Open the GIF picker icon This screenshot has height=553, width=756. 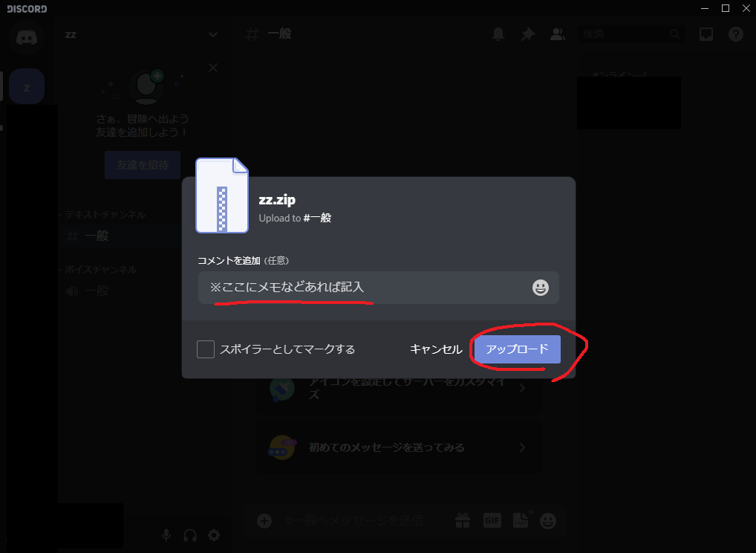coord(492,520)
